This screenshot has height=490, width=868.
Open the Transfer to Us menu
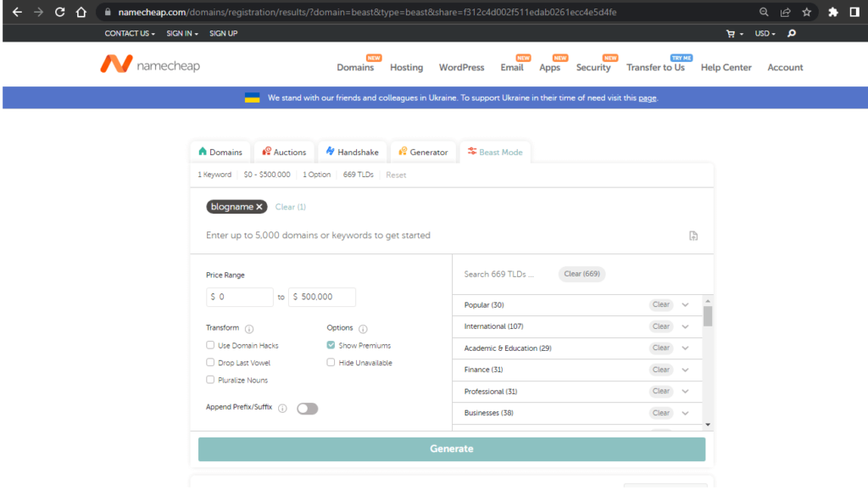pyautogui.click(x=655, y=68)
